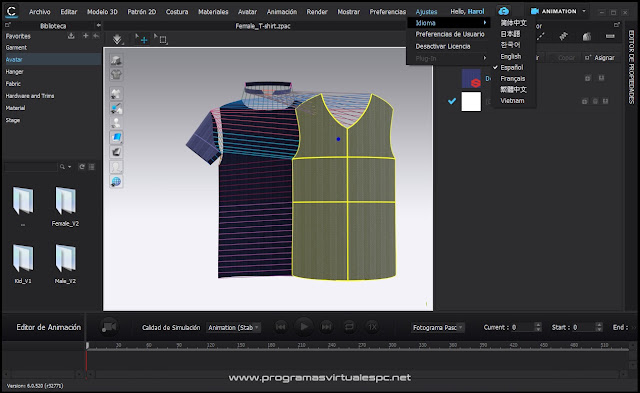Image resolution: width=640 pixels, height=393 pixels.
Task: Click the Harol user name link
Action: tap(476, 12)
